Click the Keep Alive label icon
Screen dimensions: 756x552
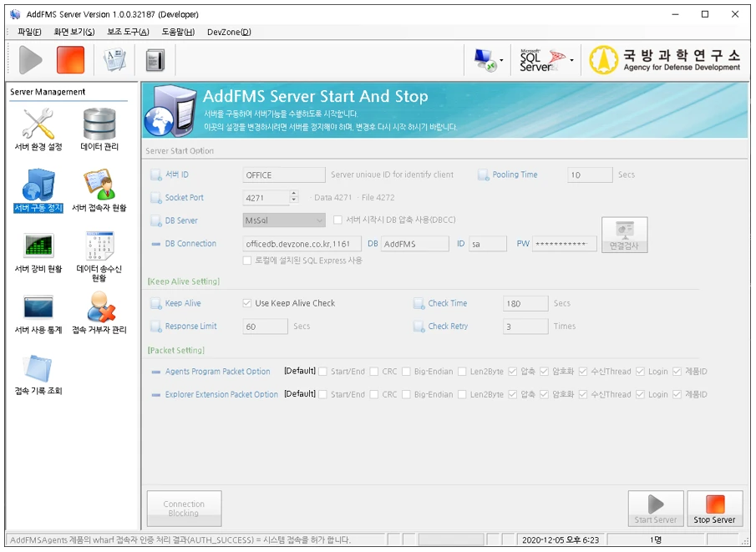(x=155, y=303)
